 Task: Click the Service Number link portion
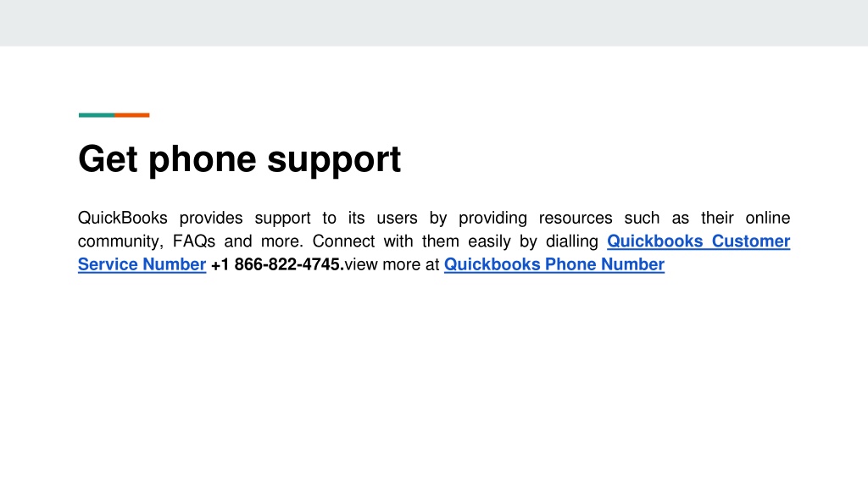pos(142,264)
